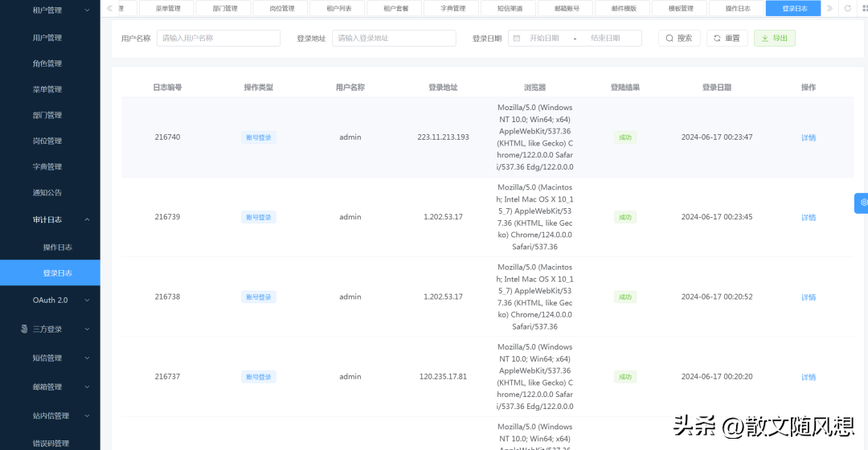The width and height of the screenshot is (868, 450).
Task: Switch to the 模板管理 tab
Action: 681,8
